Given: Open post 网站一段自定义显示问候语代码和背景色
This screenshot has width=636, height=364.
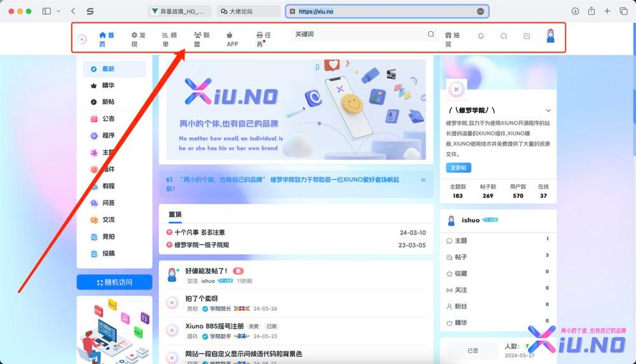Looking at the screenshot, I should point(244,354).
